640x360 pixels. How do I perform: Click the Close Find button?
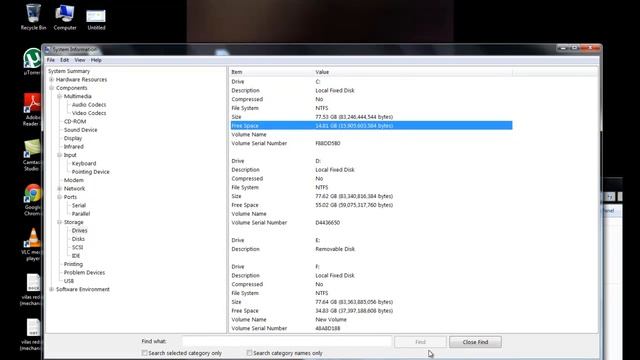click(475, 342)
